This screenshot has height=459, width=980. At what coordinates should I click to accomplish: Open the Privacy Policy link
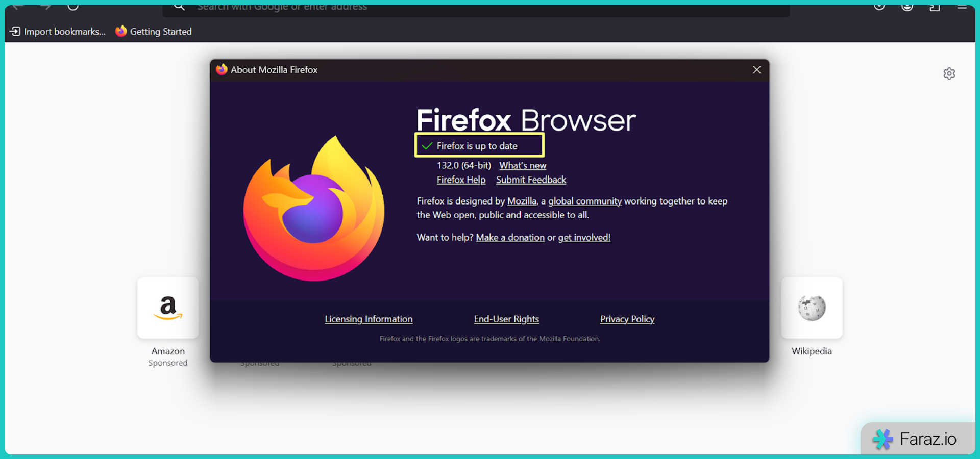tap(627, 319)
